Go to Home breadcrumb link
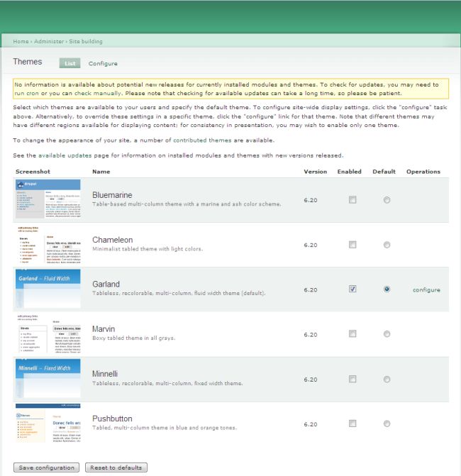Viewport: 461px width, 476px height. point(21,42)
